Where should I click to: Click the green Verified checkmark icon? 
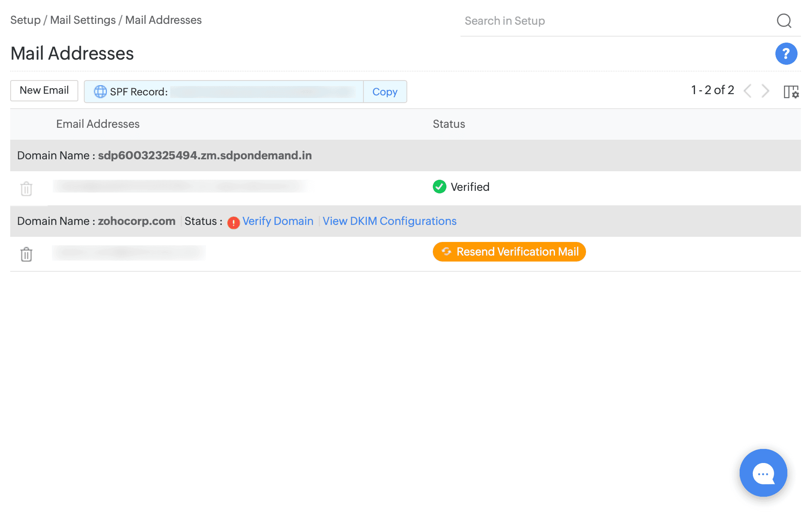(439, 187)
